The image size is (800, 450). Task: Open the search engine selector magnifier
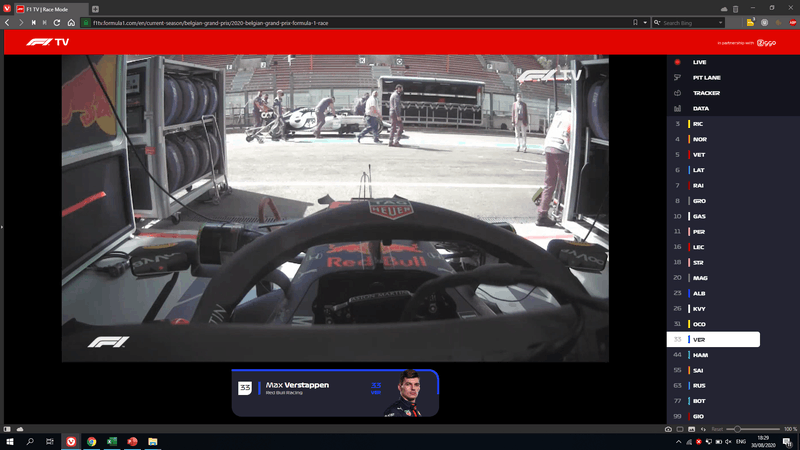coord(657,22)
